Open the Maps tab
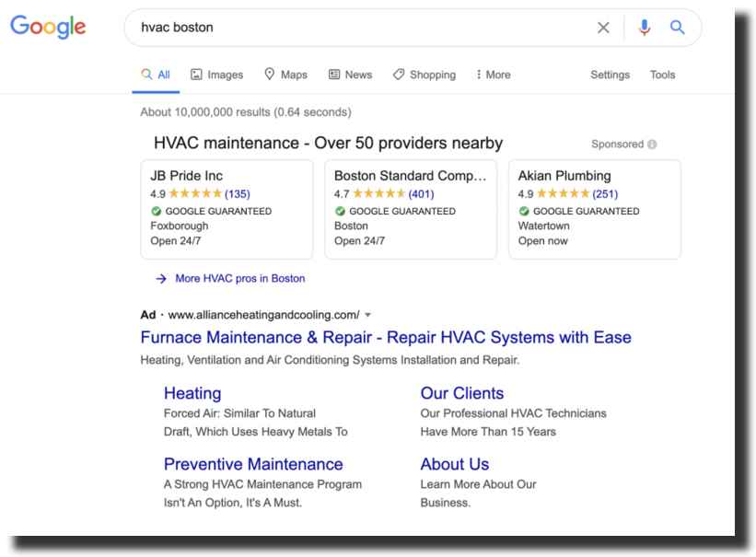The height and width of the screenshot is (557, 756). (x=285, y=75)
